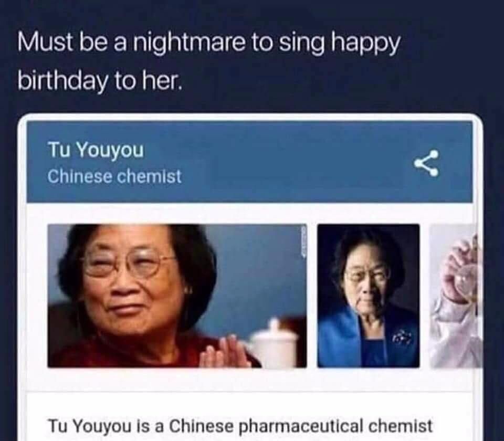Click the word birthday in the post text

tap(62, 81)
